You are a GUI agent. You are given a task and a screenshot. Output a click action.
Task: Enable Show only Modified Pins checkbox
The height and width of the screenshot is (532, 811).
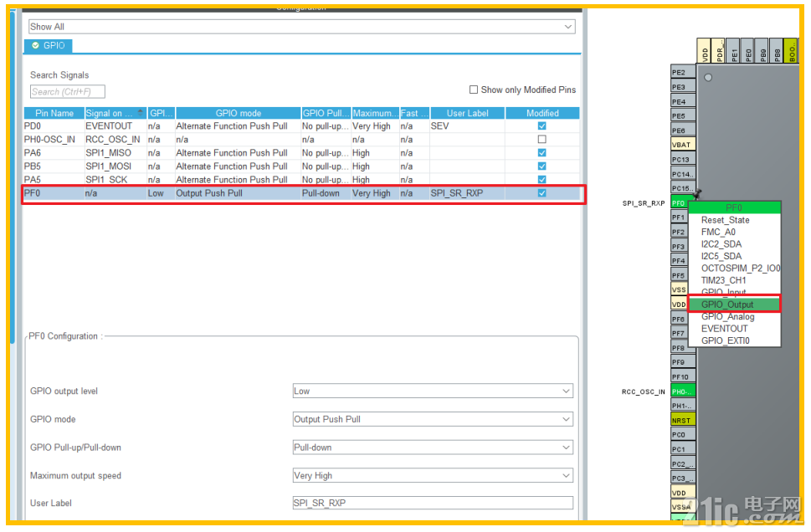click(473, 90)
